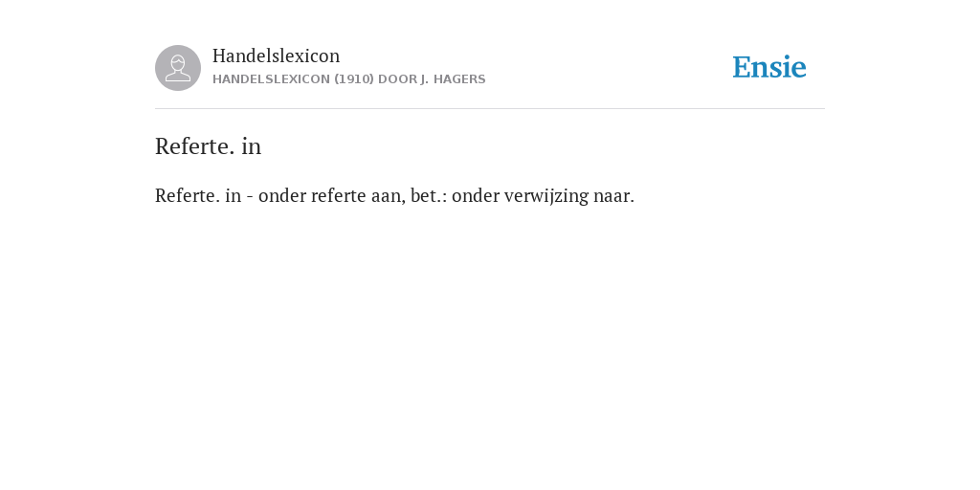980x490 pixels.
Task: Click the word Referte. in the heading
Action: pyautogui.click(x=195, y=146)
